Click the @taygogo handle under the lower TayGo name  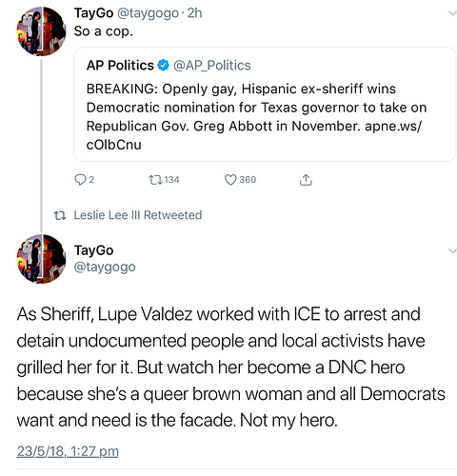click(105, 268)
